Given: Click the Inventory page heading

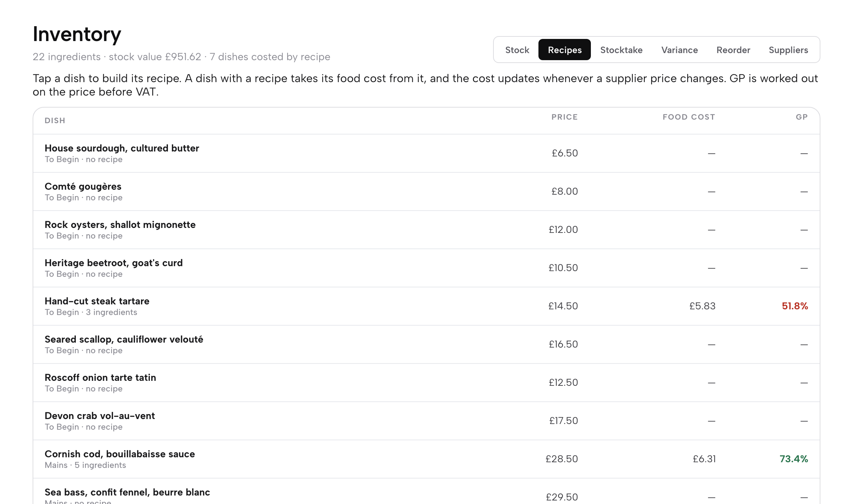Looking at the screenshot, I should coord(77,34).
